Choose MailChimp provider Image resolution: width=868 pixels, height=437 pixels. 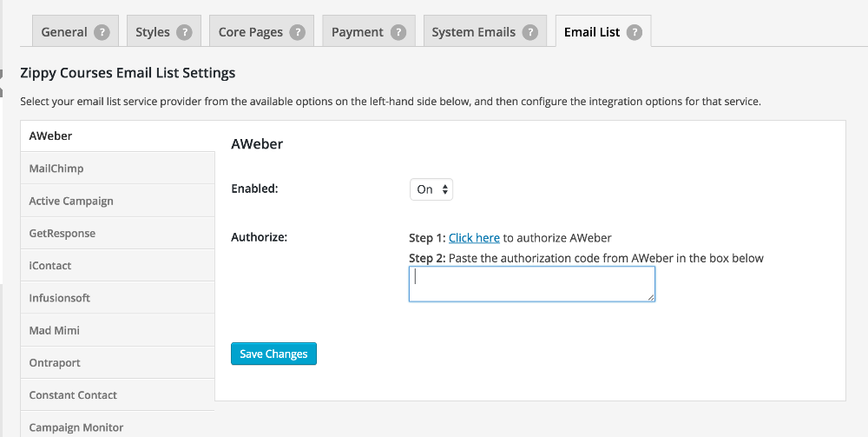[x=117, y=169]
